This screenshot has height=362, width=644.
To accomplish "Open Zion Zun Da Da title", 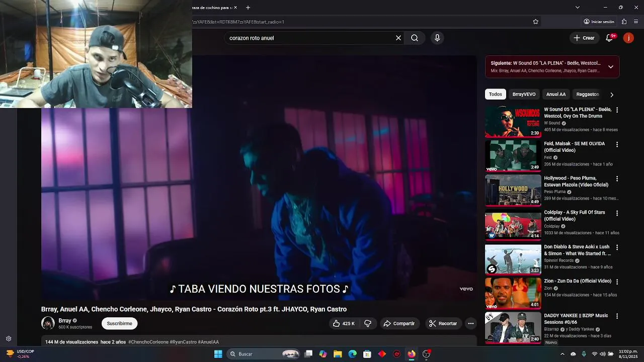I will point(578,281).
